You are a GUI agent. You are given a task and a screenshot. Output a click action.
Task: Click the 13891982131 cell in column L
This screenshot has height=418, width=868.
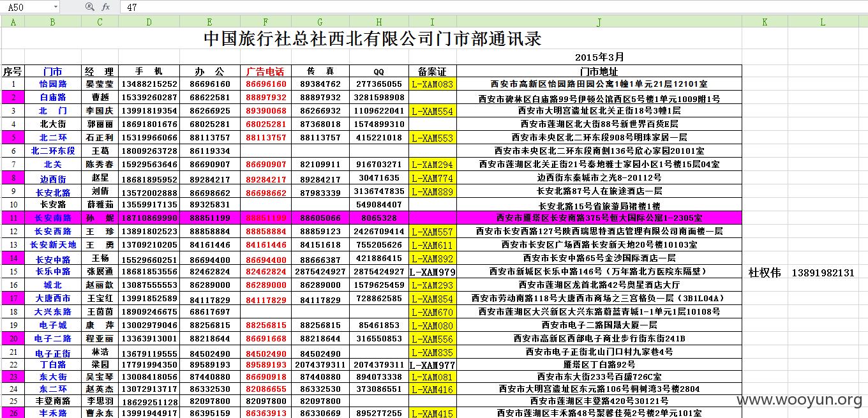[823, 272]
